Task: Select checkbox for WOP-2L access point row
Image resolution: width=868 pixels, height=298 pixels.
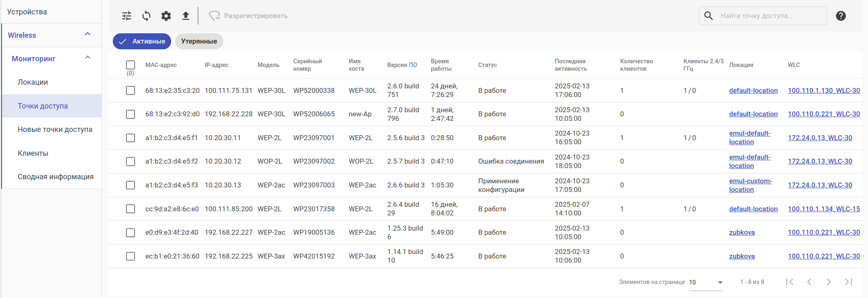Action: [x=131, y=162]
